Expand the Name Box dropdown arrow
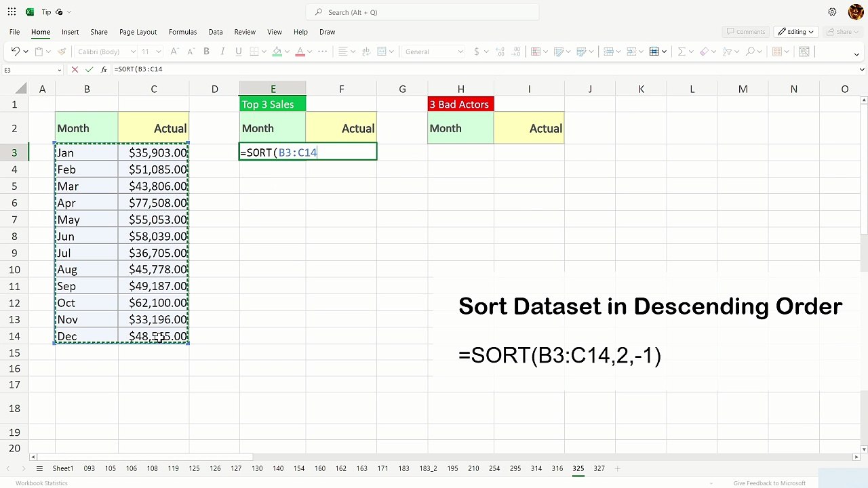868x488 pixels. (60, 70)
